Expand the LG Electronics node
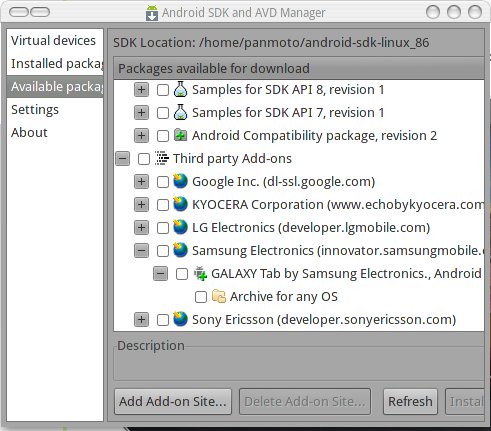This screenshot has height=431, width=491. 141,228
